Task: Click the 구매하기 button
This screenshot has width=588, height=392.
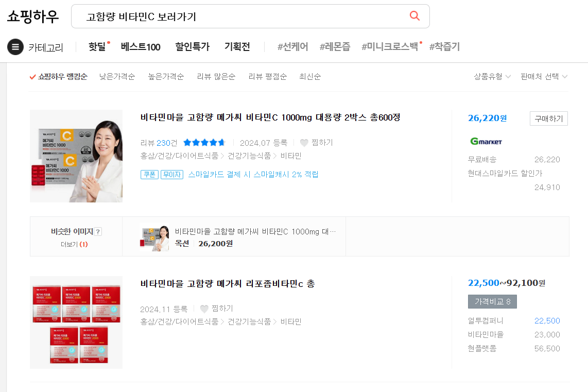Action: pos(549,118)
